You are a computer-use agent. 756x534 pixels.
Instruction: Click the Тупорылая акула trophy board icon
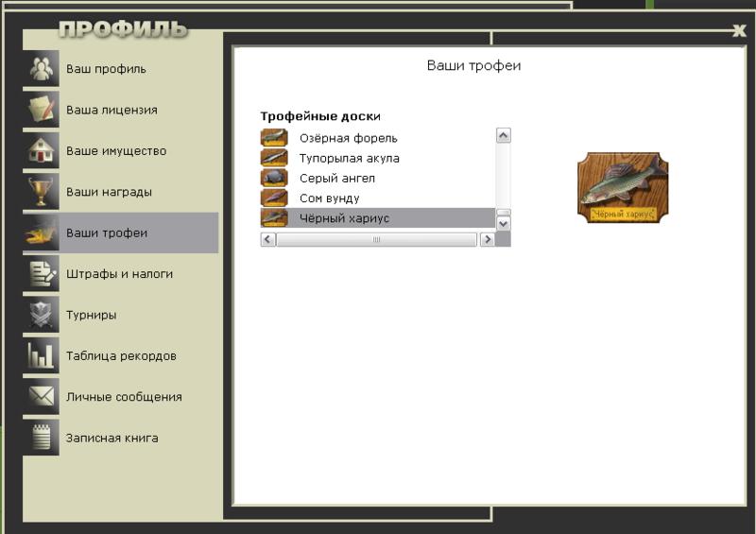[274, 158]
